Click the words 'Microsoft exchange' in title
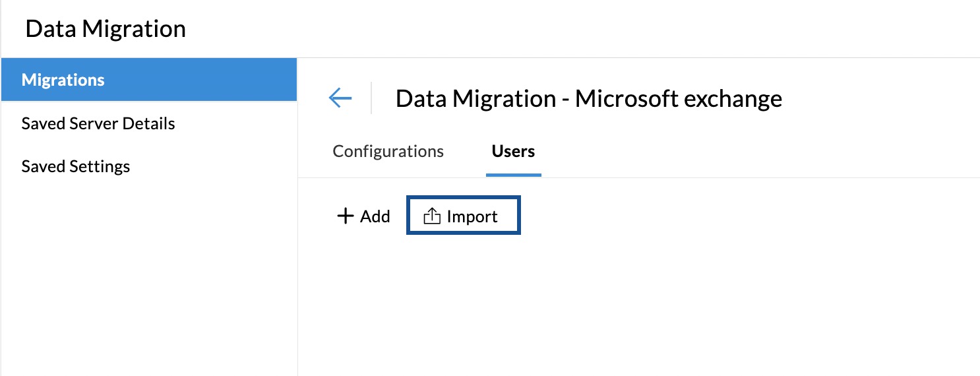 coord(678,98)
